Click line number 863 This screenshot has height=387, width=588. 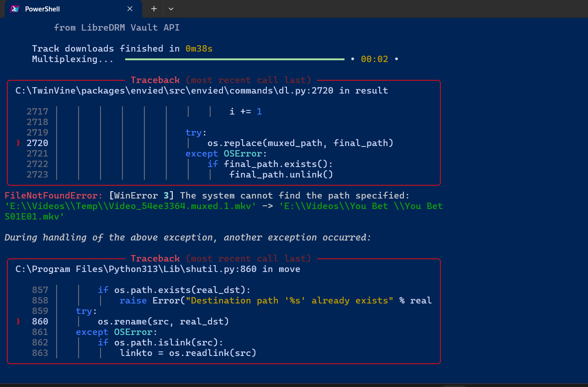(40, 353)
